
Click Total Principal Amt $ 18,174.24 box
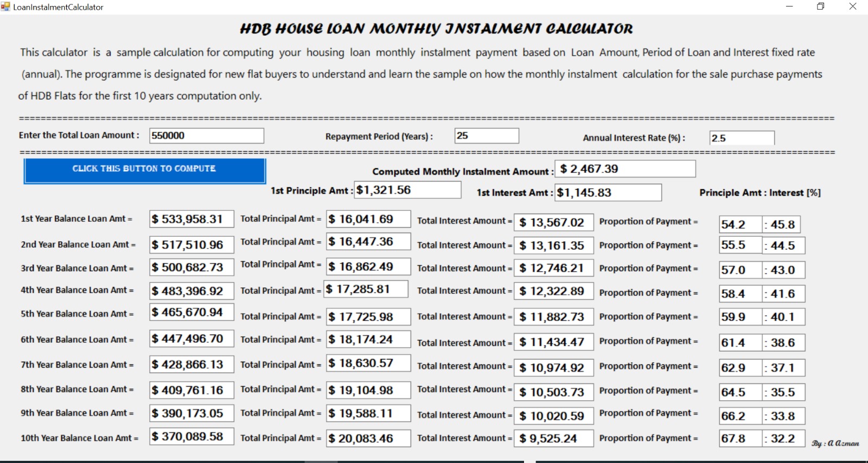(x=368, y=339)
